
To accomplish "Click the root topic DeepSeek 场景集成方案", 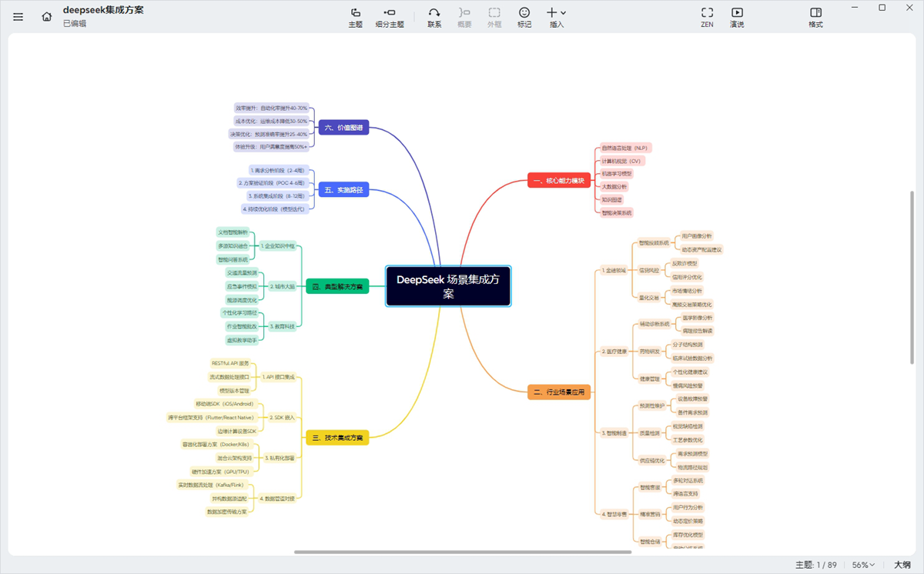I will click(447, 285).
